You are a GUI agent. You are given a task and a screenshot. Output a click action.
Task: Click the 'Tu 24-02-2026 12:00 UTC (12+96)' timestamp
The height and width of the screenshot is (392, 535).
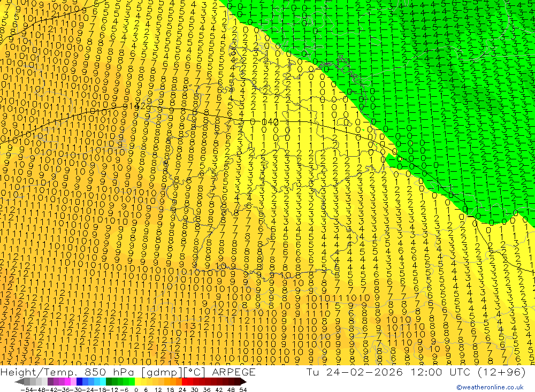[416, 372]
